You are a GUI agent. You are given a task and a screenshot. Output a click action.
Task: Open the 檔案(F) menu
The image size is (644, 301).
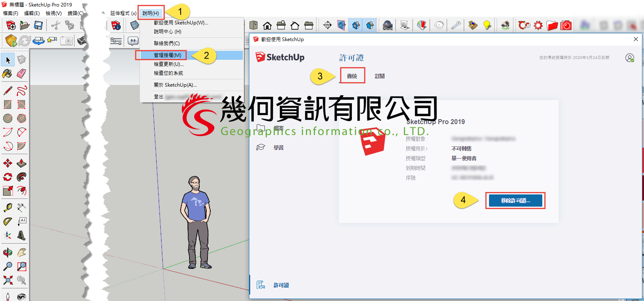tap(11, 13)
